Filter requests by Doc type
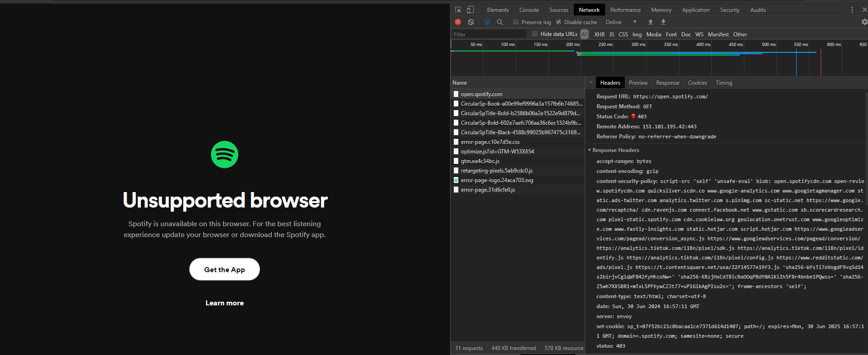 point(686,34)
